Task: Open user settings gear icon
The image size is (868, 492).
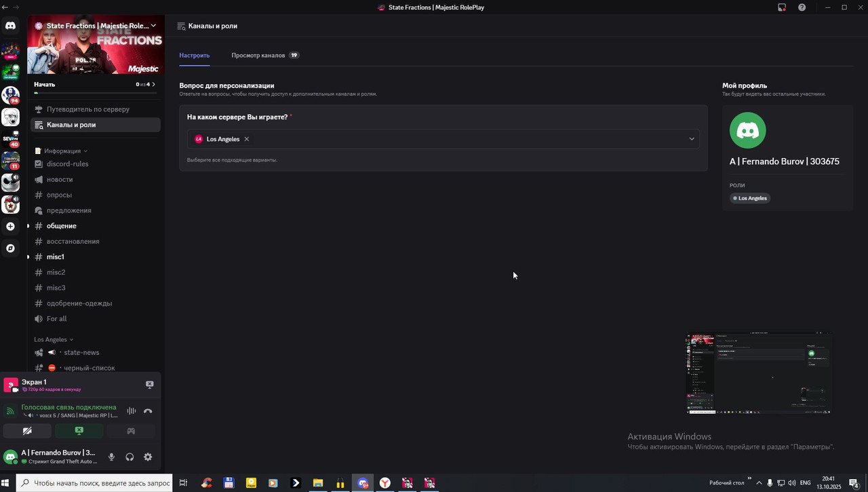Action: [148, 457]
